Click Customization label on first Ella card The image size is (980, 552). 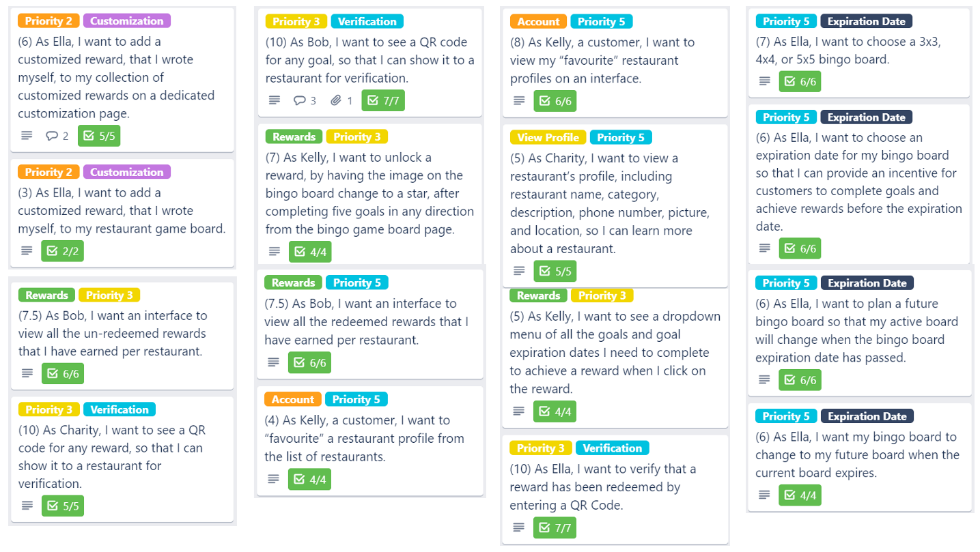[x=127, y=20]
